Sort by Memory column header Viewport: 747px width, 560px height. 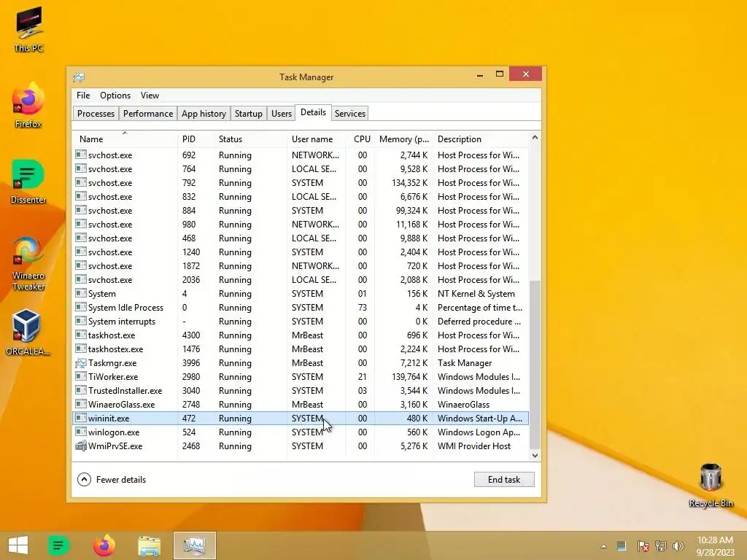point(404,139)
